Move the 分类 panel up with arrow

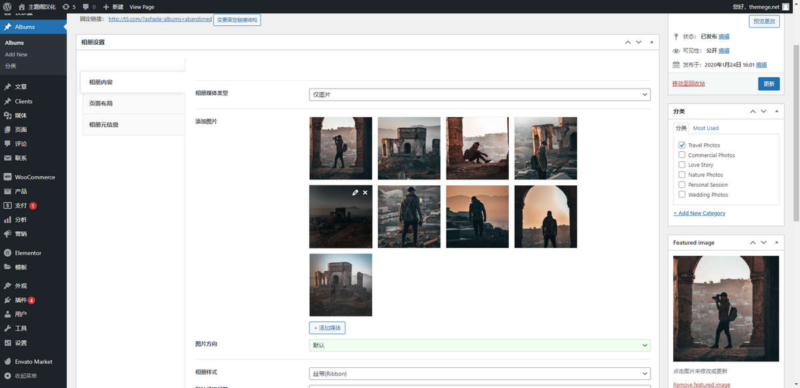(x=753, y=111)
